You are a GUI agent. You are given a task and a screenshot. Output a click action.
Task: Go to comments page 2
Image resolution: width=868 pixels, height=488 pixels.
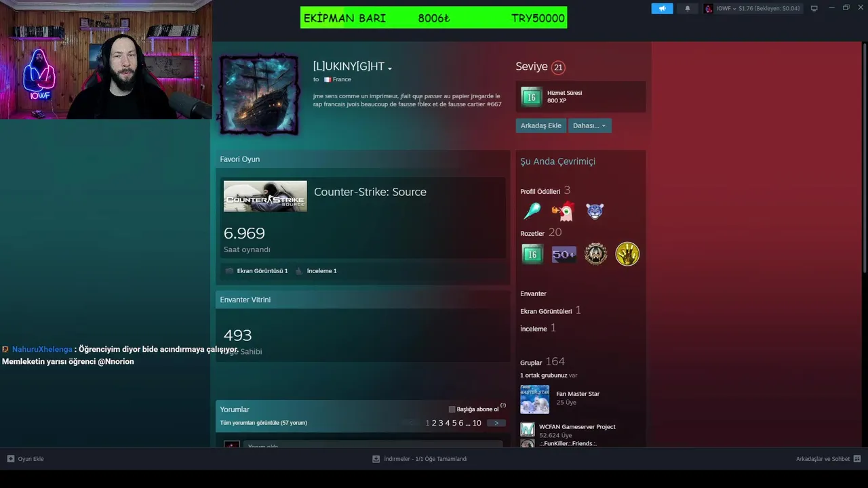[x=434, y=423]
